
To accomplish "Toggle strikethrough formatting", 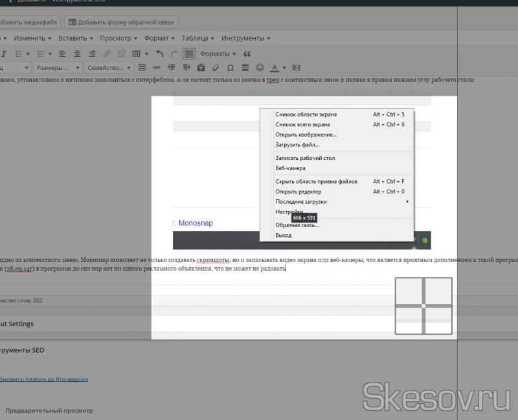I will (156, 67).
